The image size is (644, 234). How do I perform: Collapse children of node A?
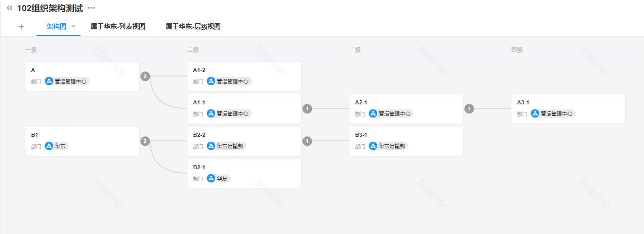(145, 76)
